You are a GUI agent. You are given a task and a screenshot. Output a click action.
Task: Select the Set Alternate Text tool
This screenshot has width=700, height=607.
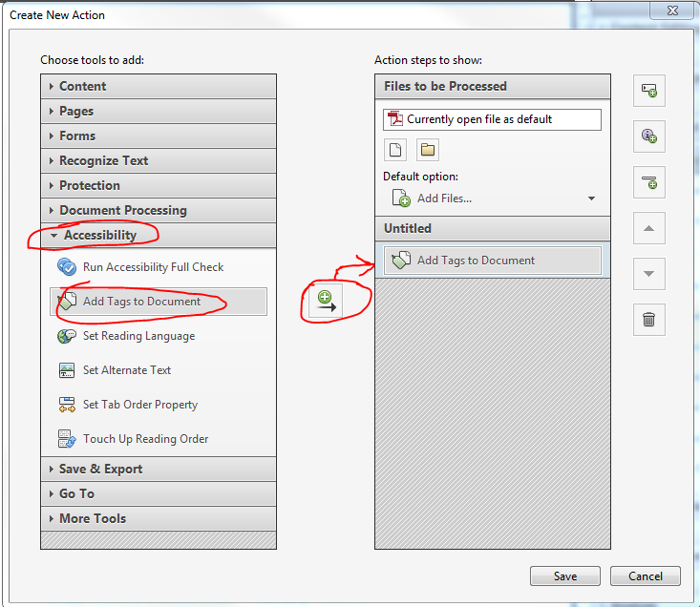pos(126,370)
